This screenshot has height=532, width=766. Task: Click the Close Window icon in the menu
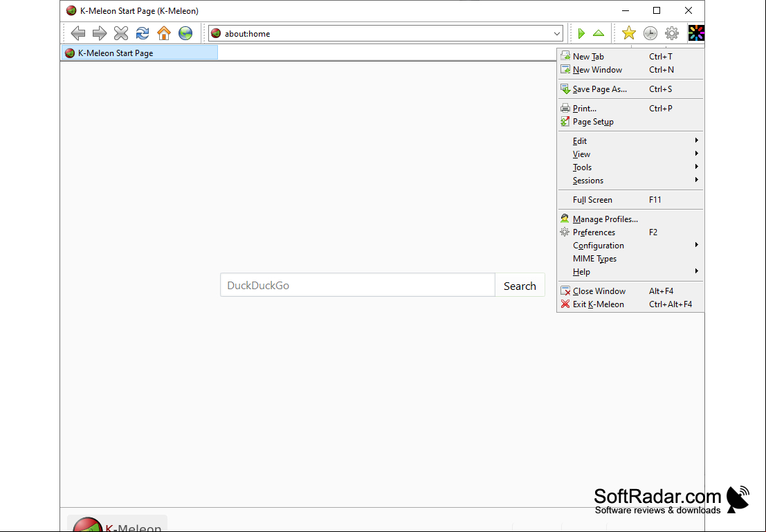pyautogui.click(x=565, y=291)
